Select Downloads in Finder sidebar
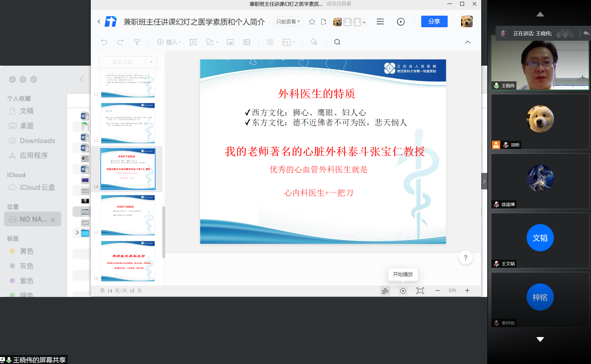 [x=37, y=141]
